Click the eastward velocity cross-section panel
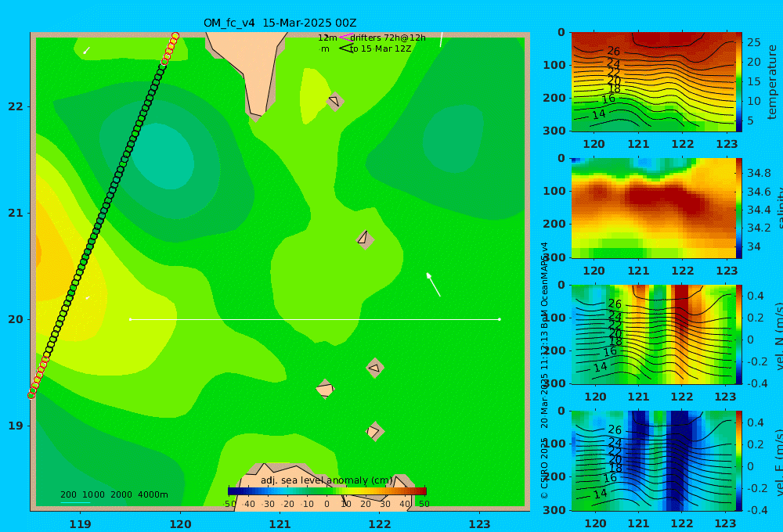This screenshot has height=532, width=783. tap(653, 461)
